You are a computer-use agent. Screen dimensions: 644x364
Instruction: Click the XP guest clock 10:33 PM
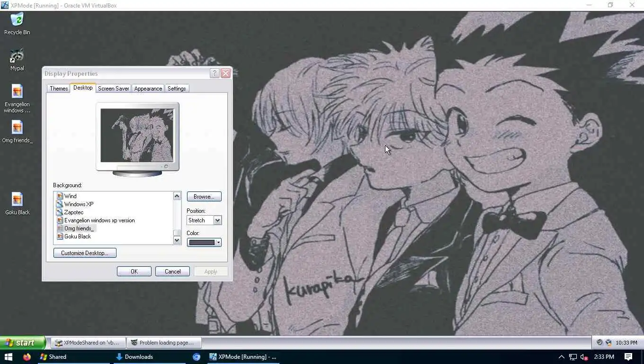626,343
